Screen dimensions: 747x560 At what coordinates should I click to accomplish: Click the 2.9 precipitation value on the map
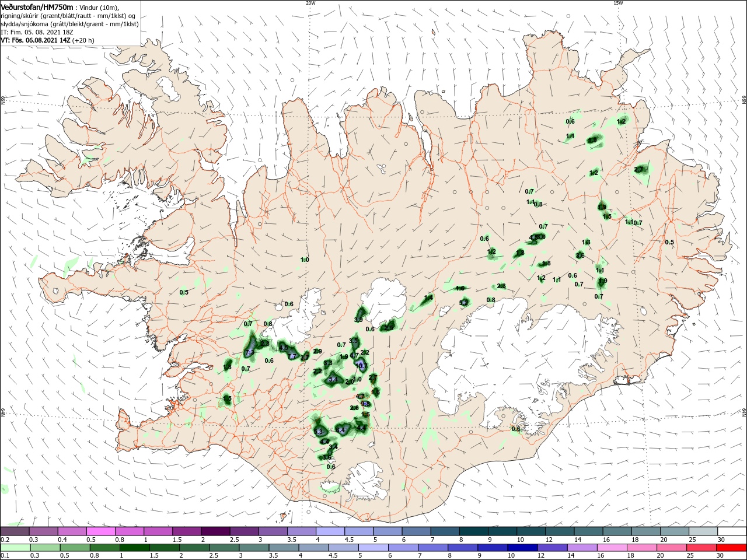[x=317, y=352]
